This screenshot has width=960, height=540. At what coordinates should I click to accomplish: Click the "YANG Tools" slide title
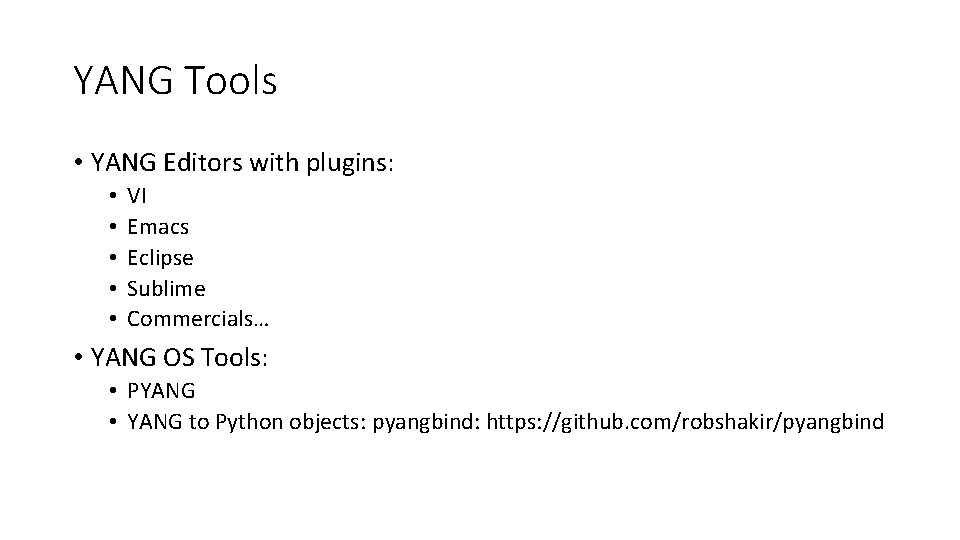[175, 81]
